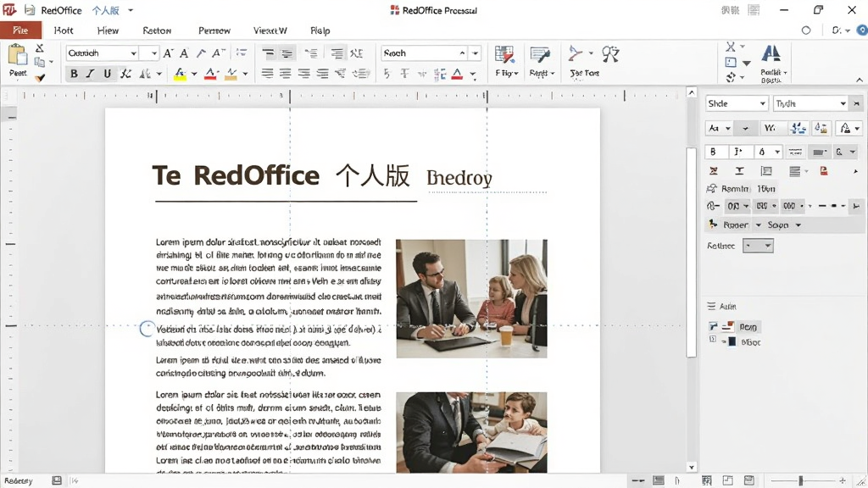Collapse the ribbon with the chevron at its right end
Image resolution: width=868 pixels, height=488 pixels.
tap(860, 80)
